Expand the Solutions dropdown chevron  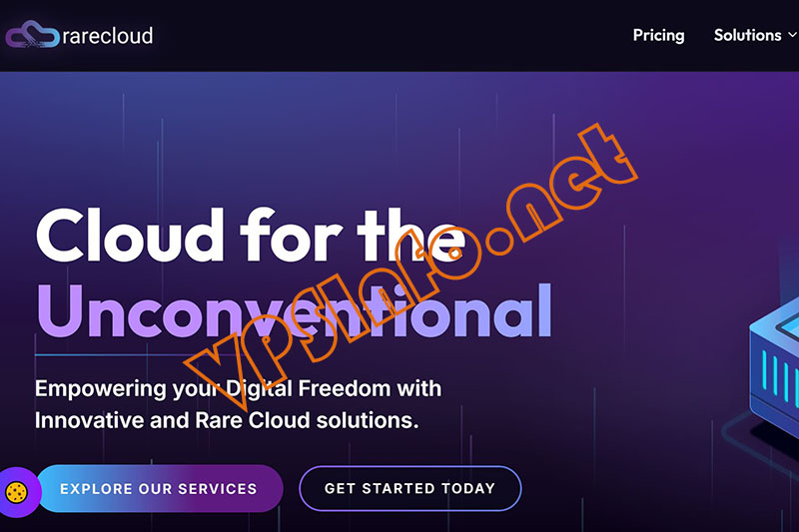(x=792, y=35)
